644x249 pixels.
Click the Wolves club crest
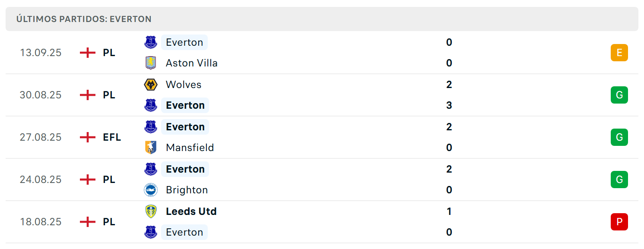151,85
